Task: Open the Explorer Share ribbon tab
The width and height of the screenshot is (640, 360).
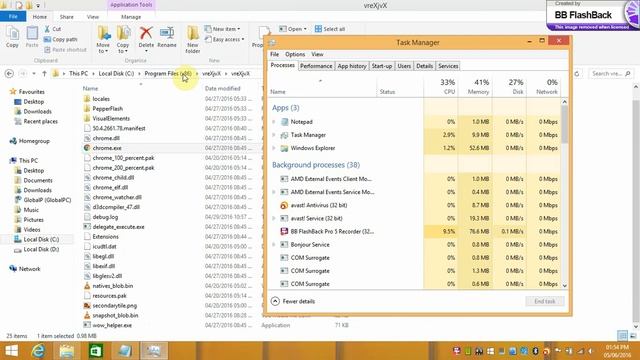Action: [67, 17]
